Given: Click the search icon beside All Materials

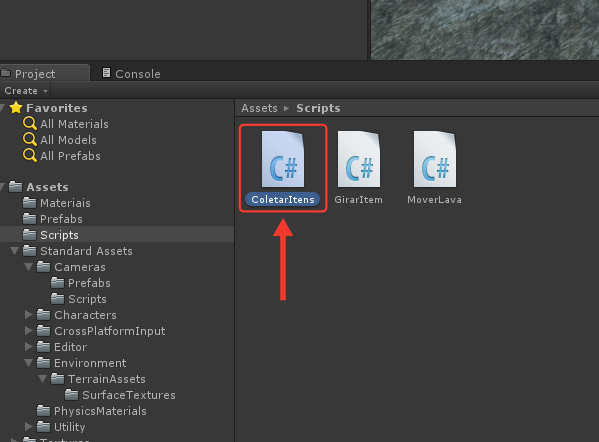Looking at the screenshot, I should 30,123.
